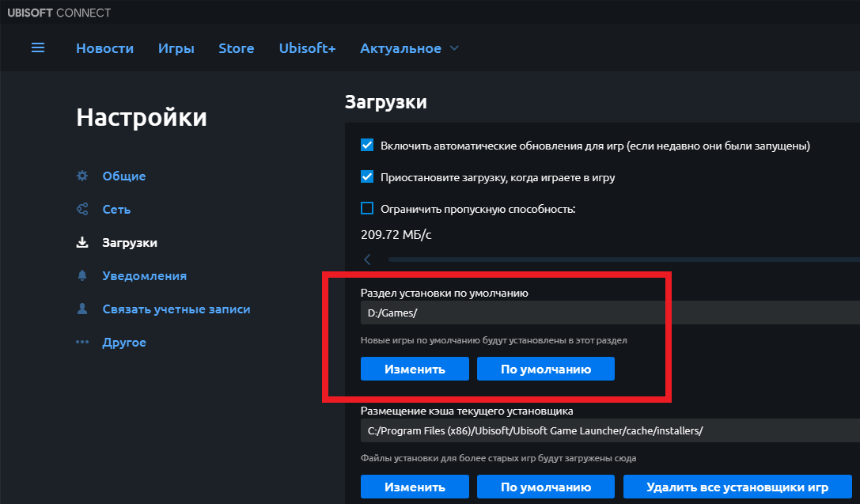Open Уведомления settings section
The width and height of the screenshot is (860, 504).
(144, 276)
